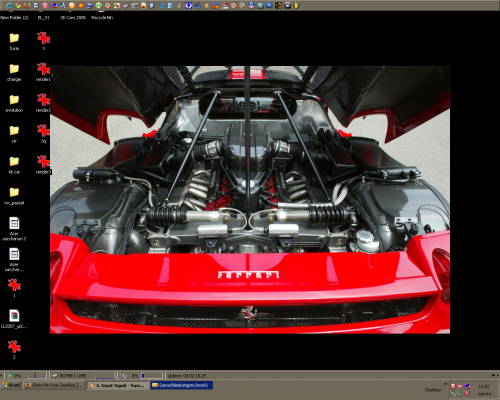Switch to the Giant Squid taskbar window

click(117, 385)
